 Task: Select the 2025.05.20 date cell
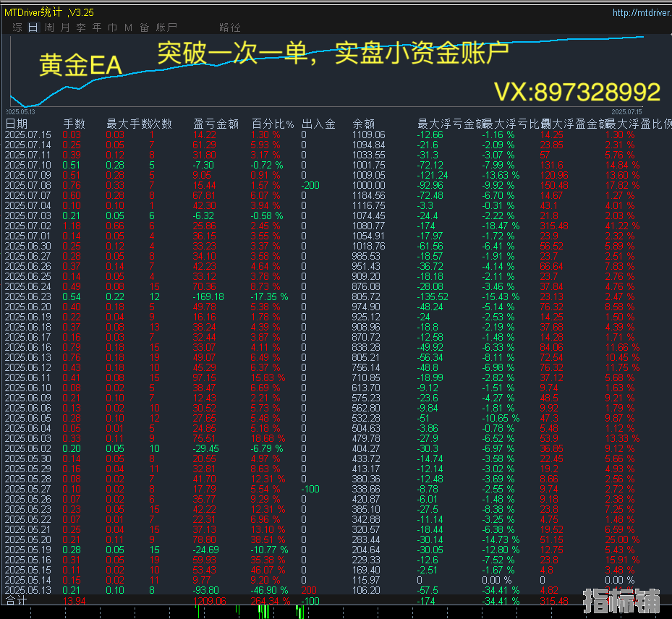pyautogui.click(x=28, y=539)
